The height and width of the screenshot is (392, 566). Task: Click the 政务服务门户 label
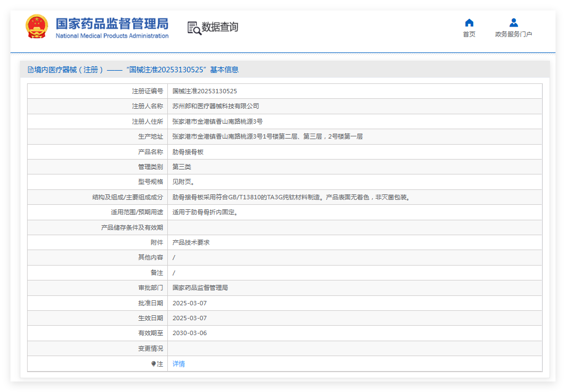click(x=514, y=34)
